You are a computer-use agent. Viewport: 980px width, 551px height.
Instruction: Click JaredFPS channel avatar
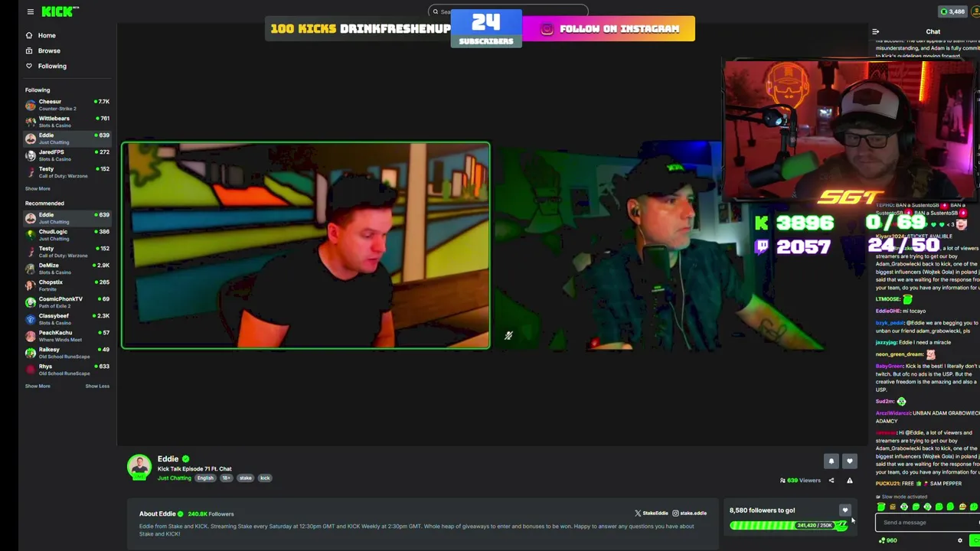coord(30,155)
